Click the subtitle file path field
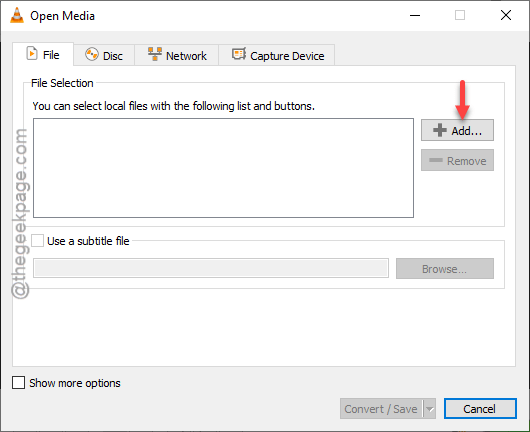The image size is (530, 432). (x=211, y=268)
